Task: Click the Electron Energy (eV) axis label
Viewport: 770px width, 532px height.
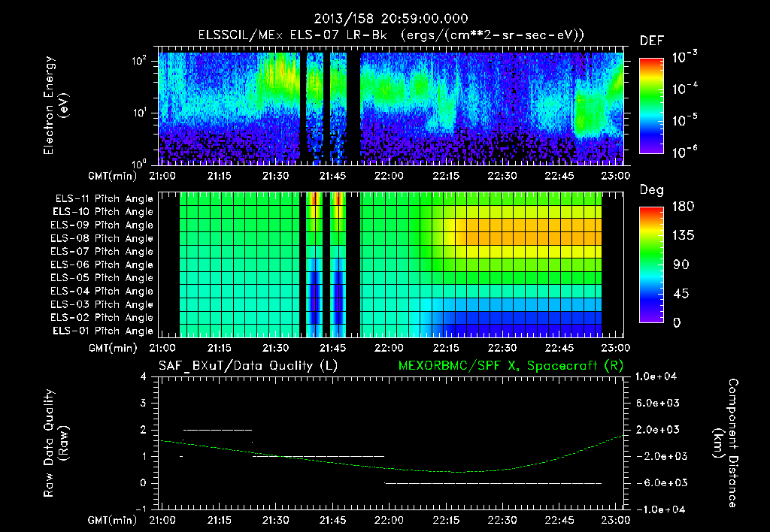Action: [56, 105]
